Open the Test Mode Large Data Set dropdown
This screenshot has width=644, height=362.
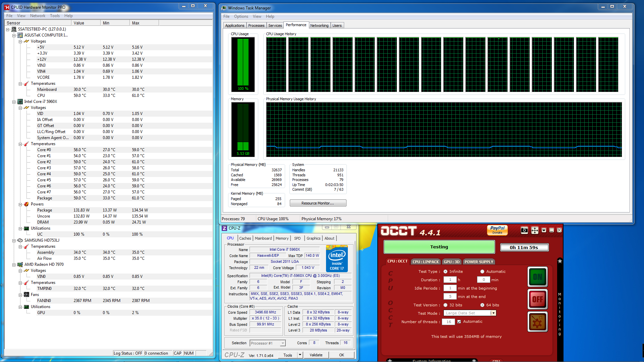(x=493, y=313)
